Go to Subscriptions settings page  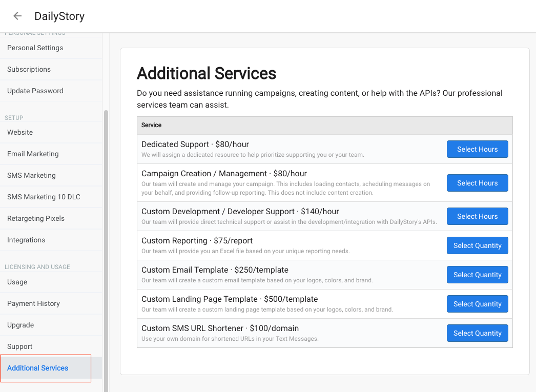(x=29, y=69)
